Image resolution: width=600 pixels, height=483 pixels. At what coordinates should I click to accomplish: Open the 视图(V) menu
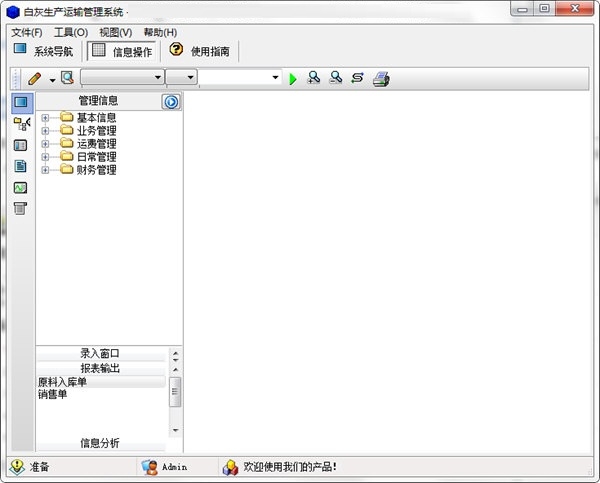(116, 33)
